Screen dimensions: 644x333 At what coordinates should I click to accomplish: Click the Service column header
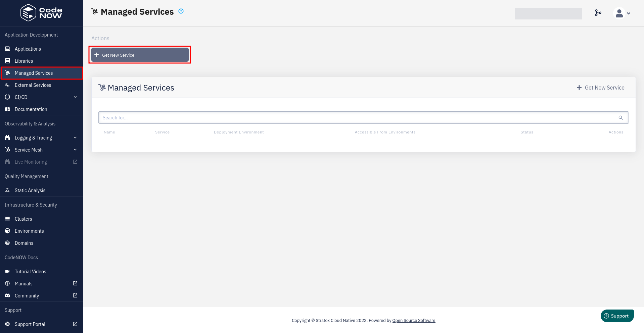tap(163, 132)
